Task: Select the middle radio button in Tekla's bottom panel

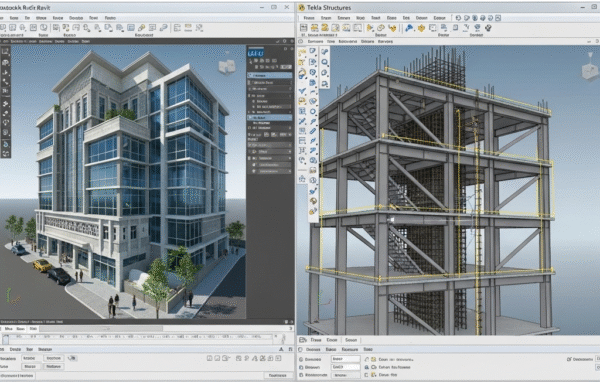Action: [301, 367]
